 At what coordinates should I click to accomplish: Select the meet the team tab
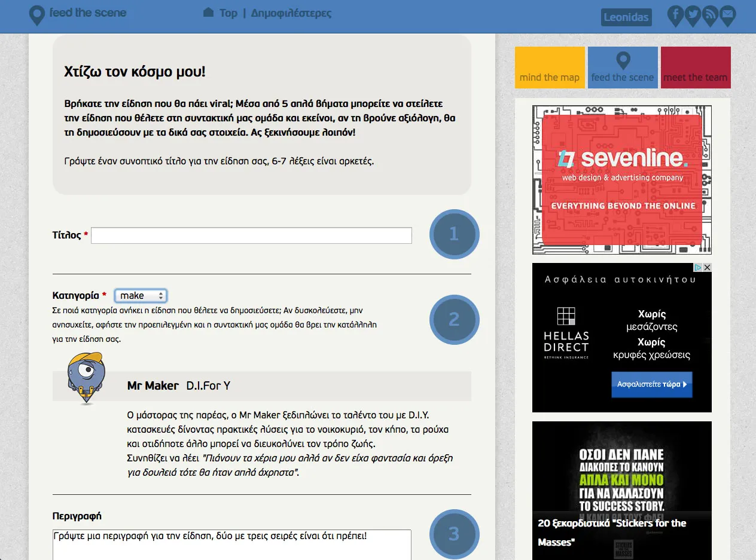click(x=696, y=68)
